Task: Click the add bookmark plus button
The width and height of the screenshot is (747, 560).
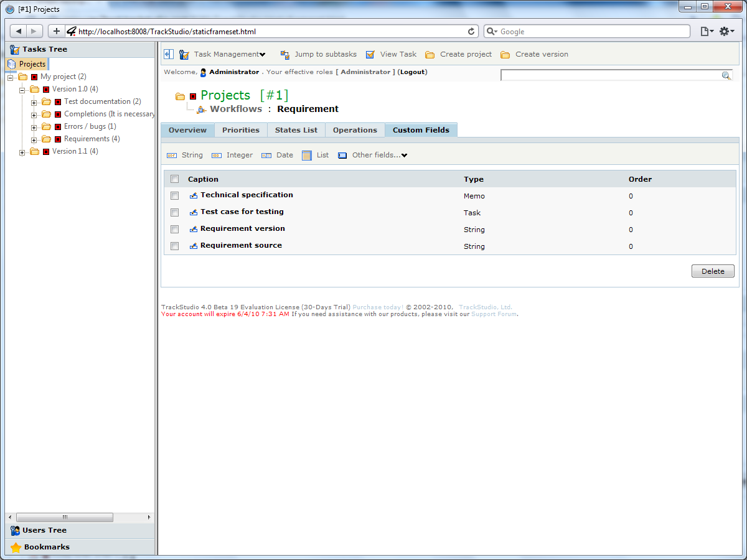Action: (56, 31)
